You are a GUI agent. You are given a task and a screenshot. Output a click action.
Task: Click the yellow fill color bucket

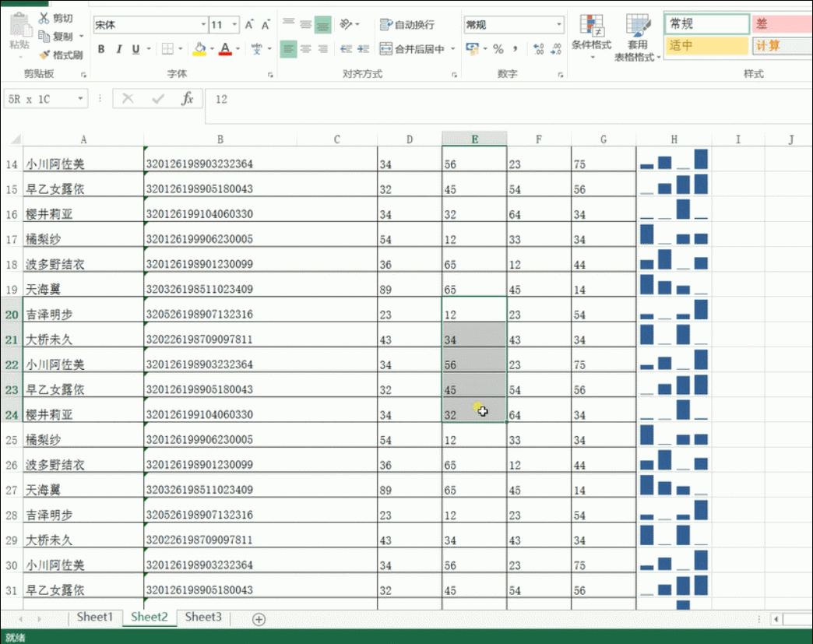pyautogui.click(x=199, y=49)
